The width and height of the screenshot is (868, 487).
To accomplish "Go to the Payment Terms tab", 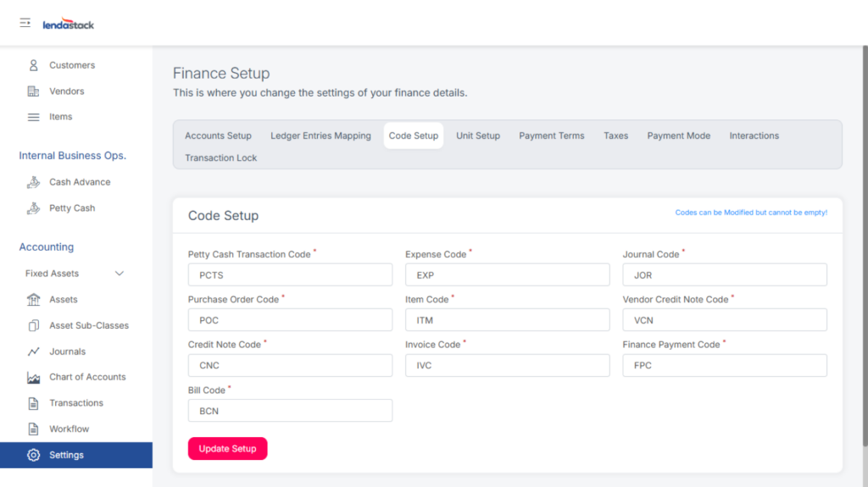I will [x=551, y=136].
